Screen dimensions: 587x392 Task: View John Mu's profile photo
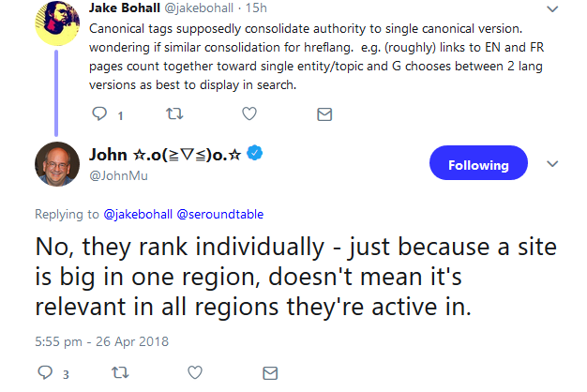(57, 165)
